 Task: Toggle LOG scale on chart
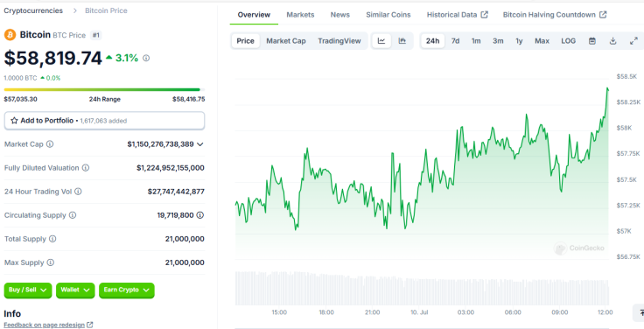pyautogui.click(x=569, y=41)
